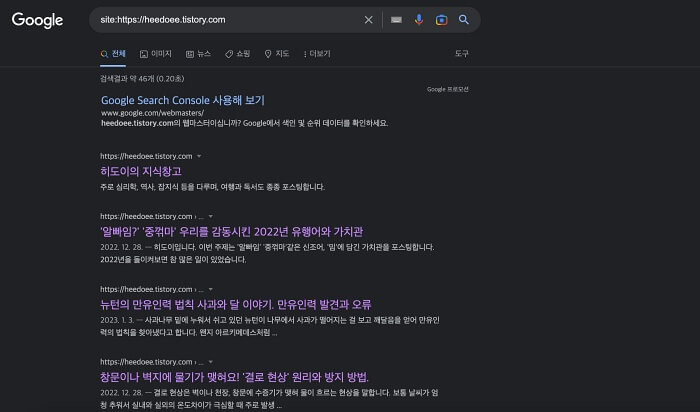Select the 전체 tab

coord(113,54)
